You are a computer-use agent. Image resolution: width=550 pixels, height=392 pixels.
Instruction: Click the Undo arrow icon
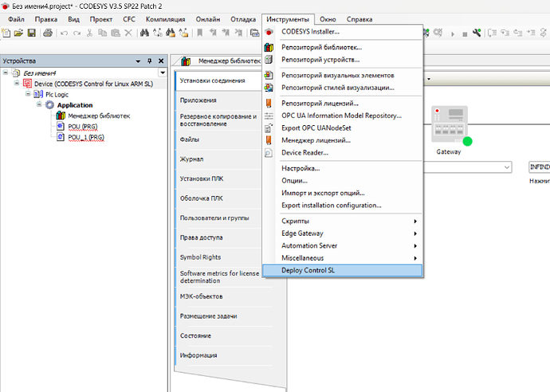64,33
